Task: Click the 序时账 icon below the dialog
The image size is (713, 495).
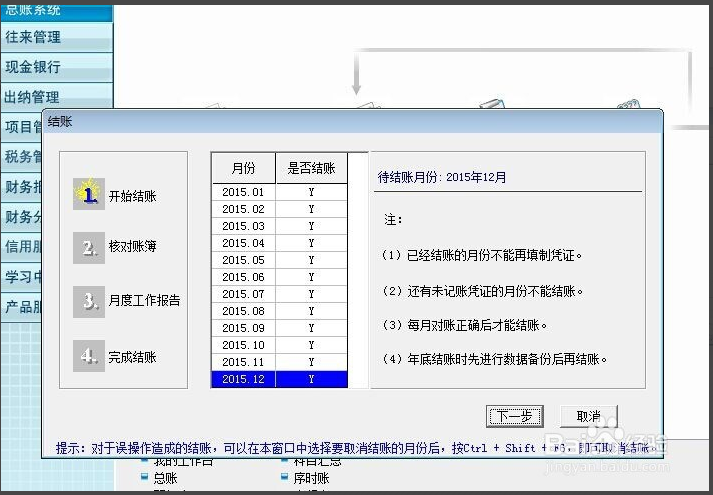Action: 285,479
